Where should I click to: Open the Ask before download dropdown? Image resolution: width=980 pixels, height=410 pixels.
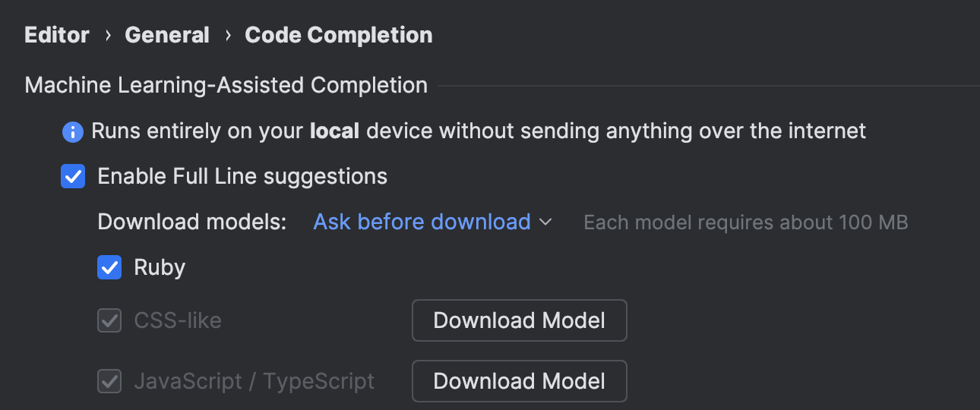[422, 222]
